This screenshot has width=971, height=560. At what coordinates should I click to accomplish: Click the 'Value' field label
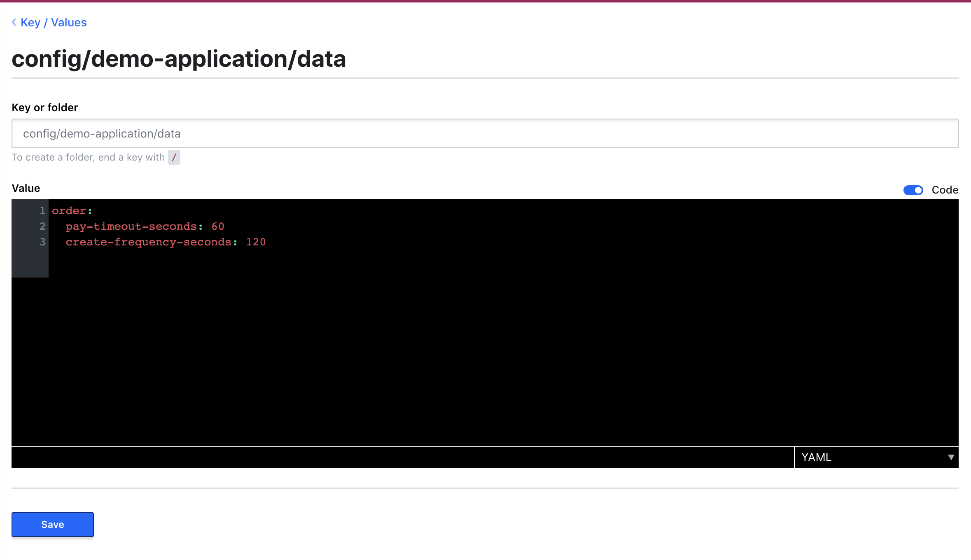coord(26,188)
